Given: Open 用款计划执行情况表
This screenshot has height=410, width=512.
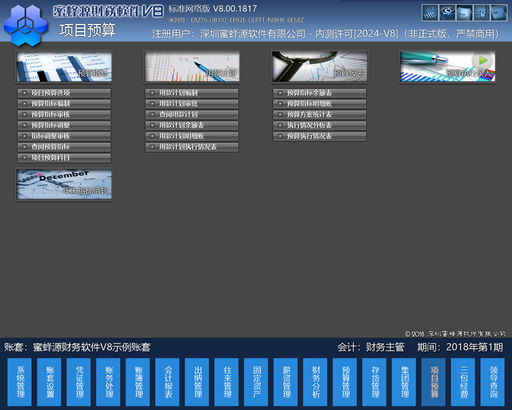Looking at the screenshot, I should pos(192,147).
